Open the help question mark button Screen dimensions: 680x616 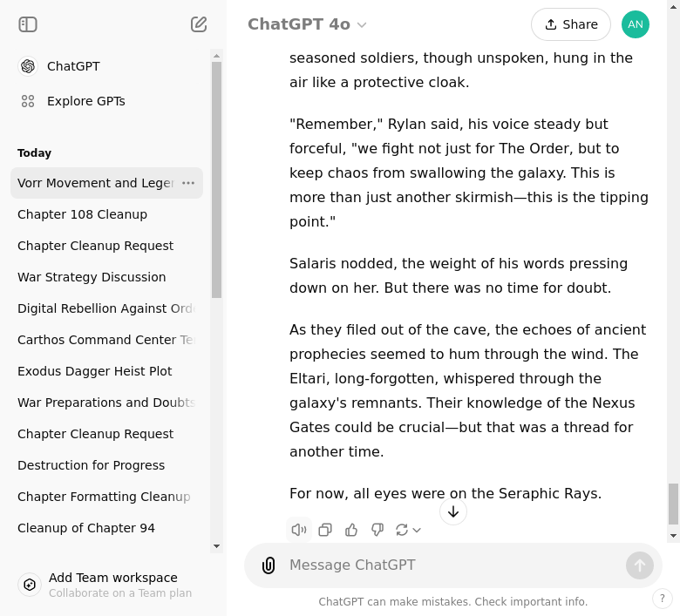(663, 599)
